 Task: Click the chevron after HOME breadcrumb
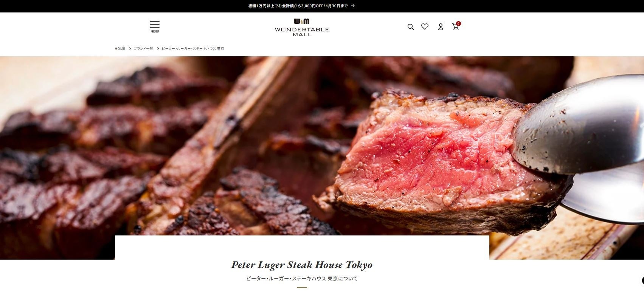[129, 49]
